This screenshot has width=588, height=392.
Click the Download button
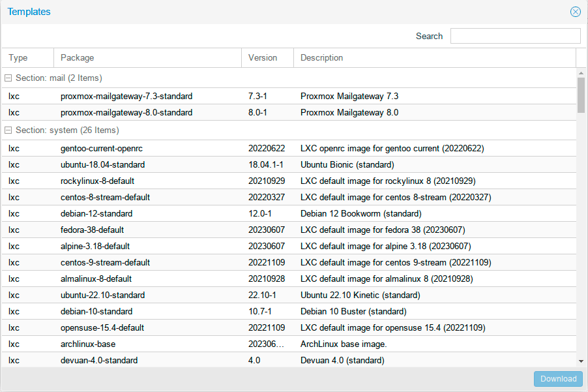pyautogui.click(x=558, y=379)
